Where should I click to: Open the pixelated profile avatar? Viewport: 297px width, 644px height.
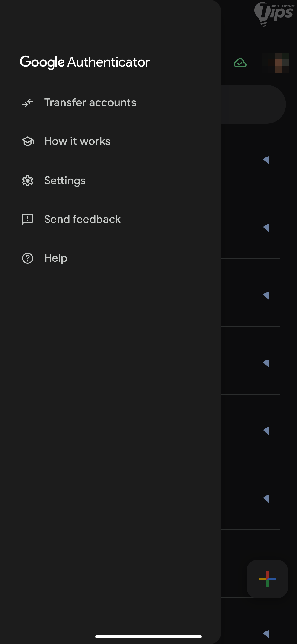pyautogui.click(x=275, y=63)
